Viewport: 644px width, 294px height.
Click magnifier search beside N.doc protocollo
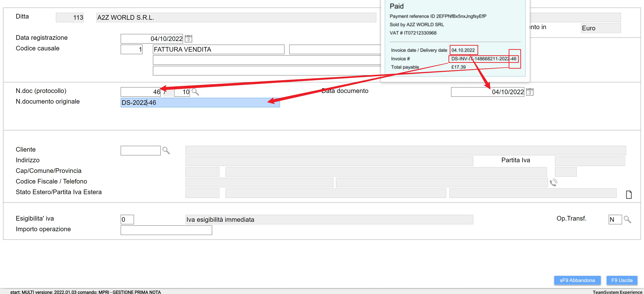[195, 92]
